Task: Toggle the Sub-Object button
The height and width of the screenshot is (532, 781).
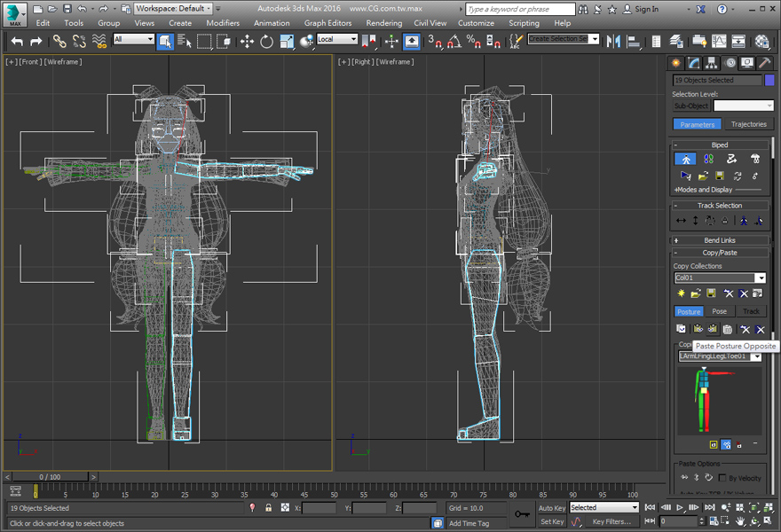Action: click(690, 106)
